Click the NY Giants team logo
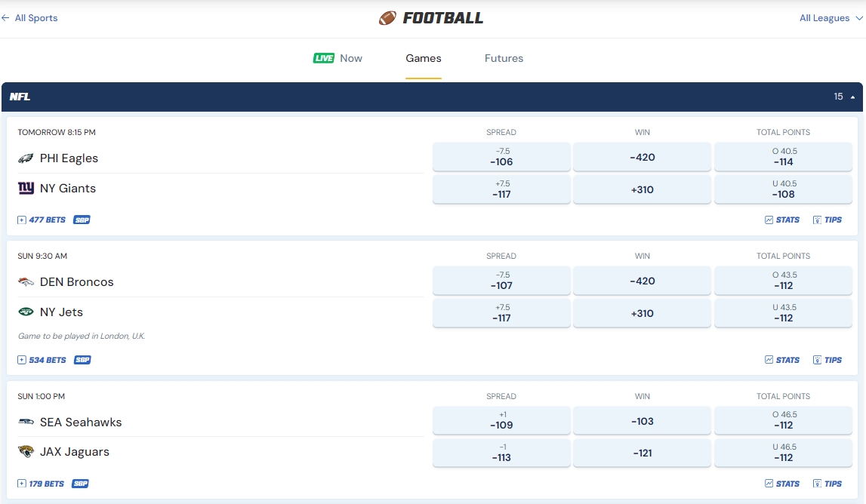This screenshot has width=866, height=504. (x=26, y=189)
